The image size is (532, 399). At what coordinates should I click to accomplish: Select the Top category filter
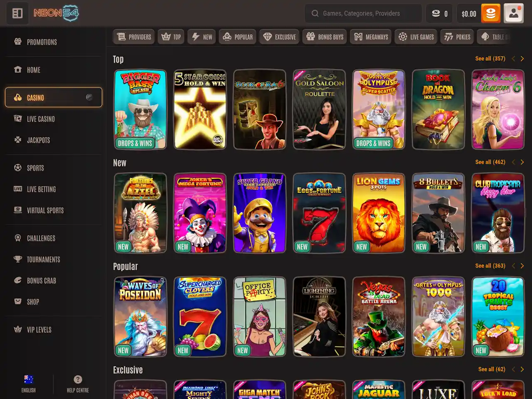pyautogui.click(x=171, y=37)
